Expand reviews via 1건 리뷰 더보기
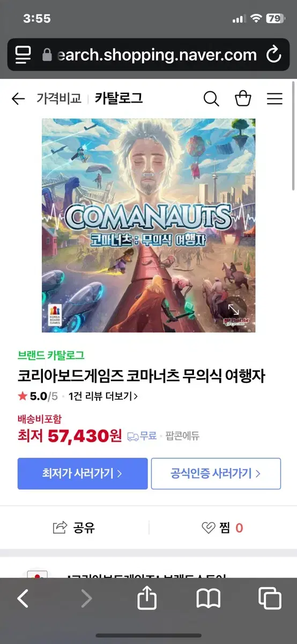The height and width of the screenshot is (644, 297). [x=103, y=397]
